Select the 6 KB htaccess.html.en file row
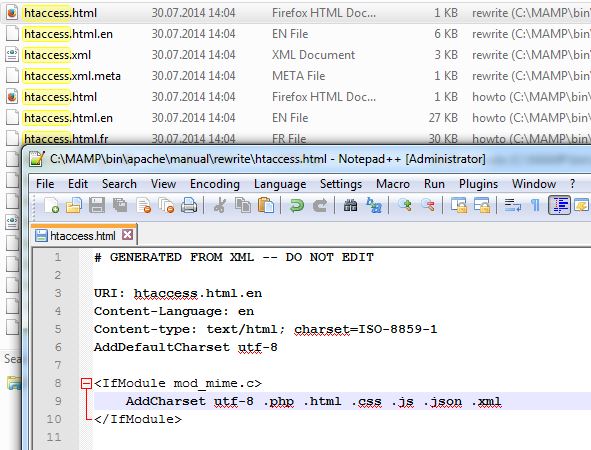The image size is (591, 450). click(296, 34)
